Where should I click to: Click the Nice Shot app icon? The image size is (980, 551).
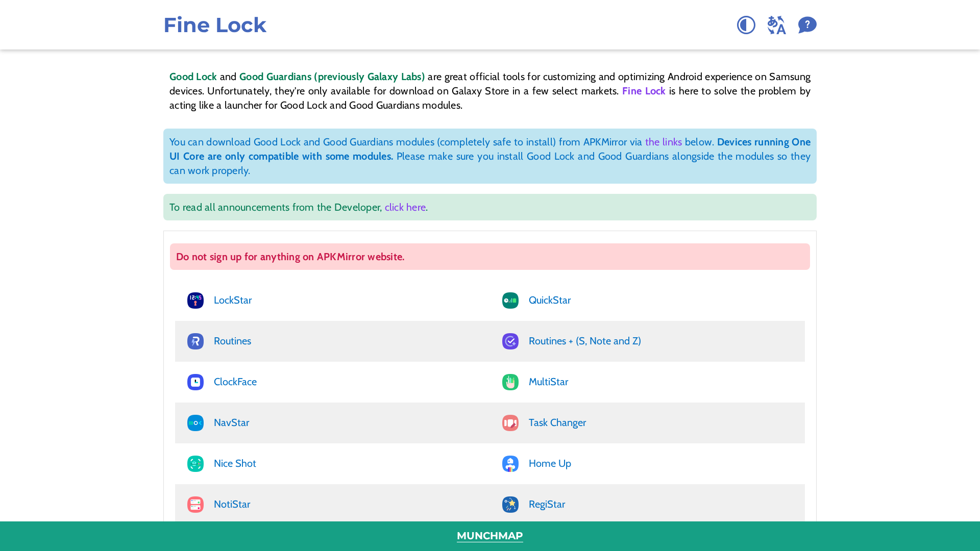pyautogui.click(x=195, y=464)
